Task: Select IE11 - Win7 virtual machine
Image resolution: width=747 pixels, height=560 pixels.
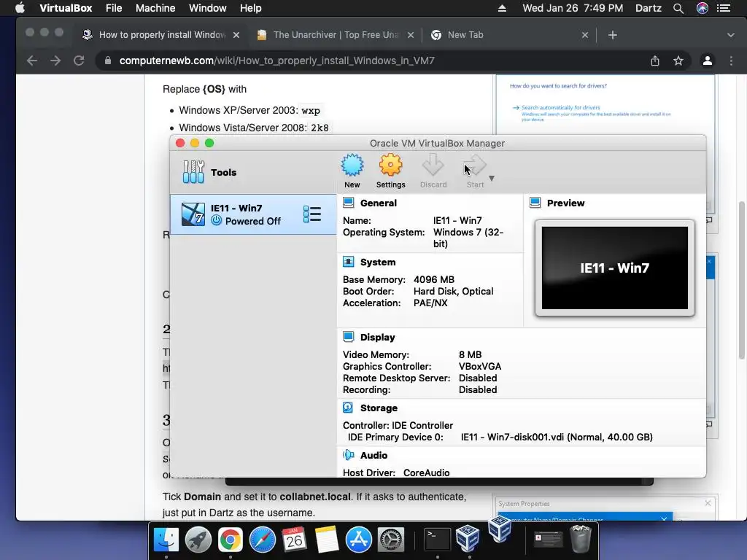Action: pyautogui.click(x=253, y=214)
